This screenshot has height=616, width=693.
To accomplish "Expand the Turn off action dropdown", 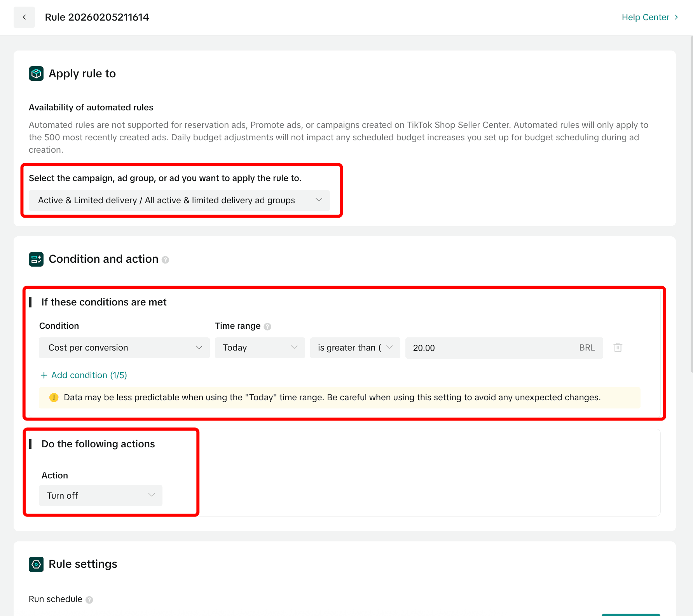I will pyautogui.click(x=101, y=496).
